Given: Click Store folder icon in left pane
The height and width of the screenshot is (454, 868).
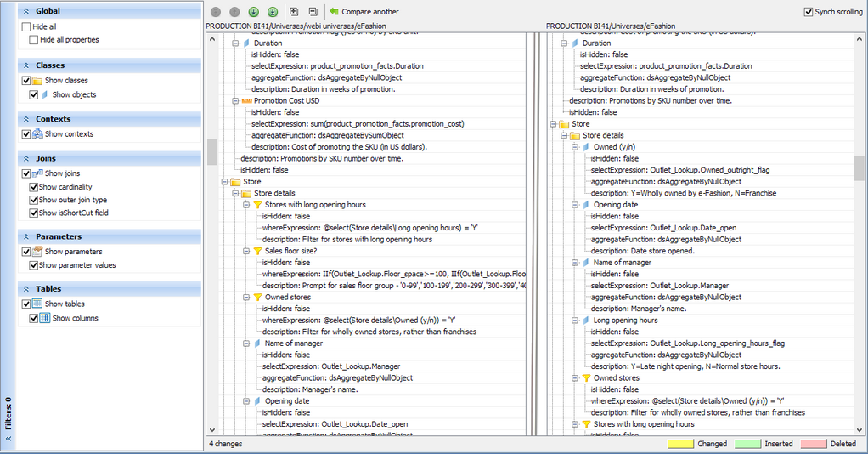Looking at the screenshot, I should click(235, 182).
